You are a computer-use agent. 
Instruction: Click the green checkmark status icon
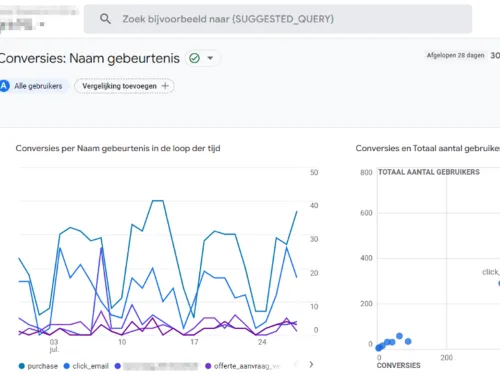click(x=194, y=58)
